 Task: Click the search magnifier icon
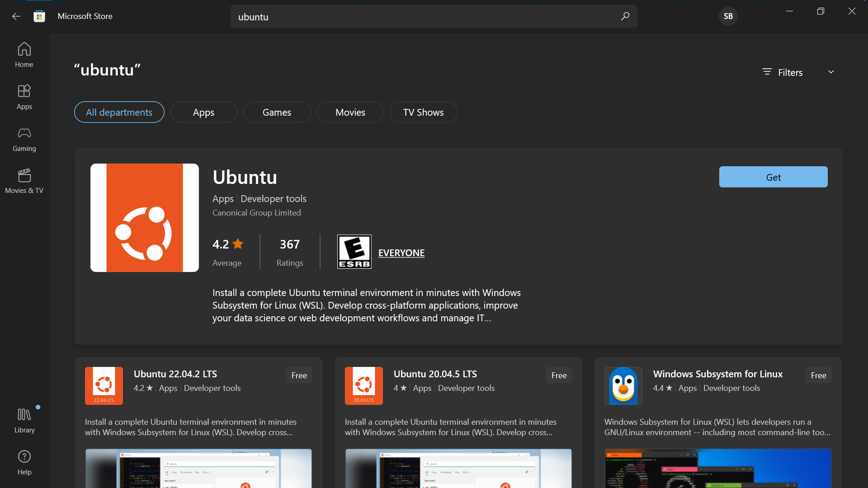(x=625, y=16)
